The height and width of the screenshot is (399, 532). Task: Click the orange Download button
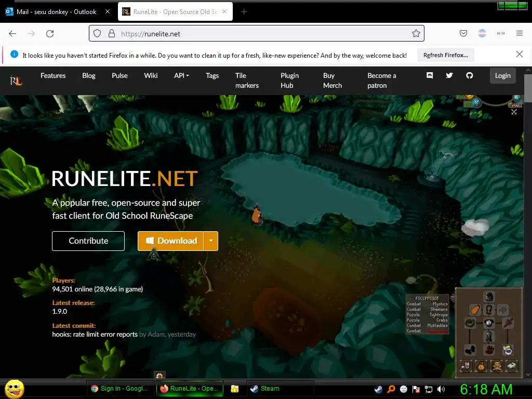click(170, 241)
